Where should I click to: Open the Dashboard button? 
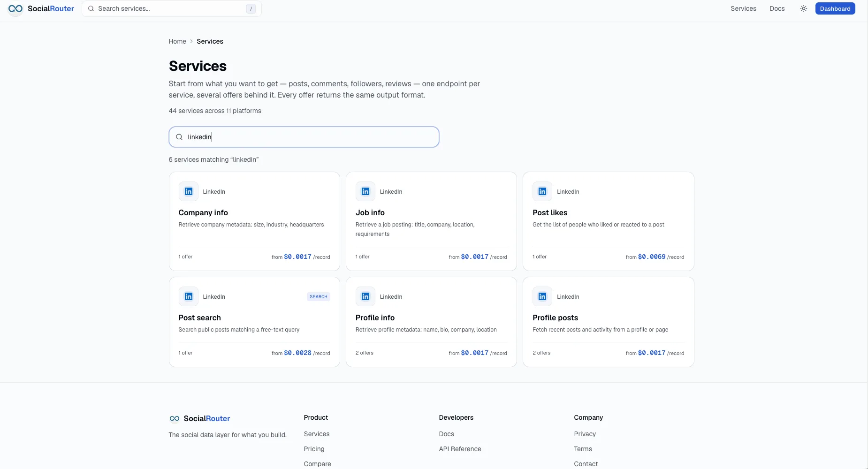[x=835, y=8]
